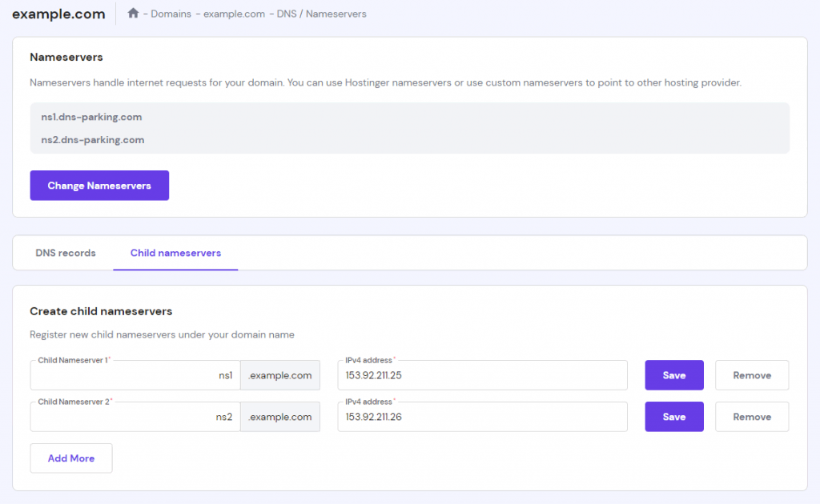Save Child Nameserver 1 settings
820x504 pixels.
[x=673, y=374]
